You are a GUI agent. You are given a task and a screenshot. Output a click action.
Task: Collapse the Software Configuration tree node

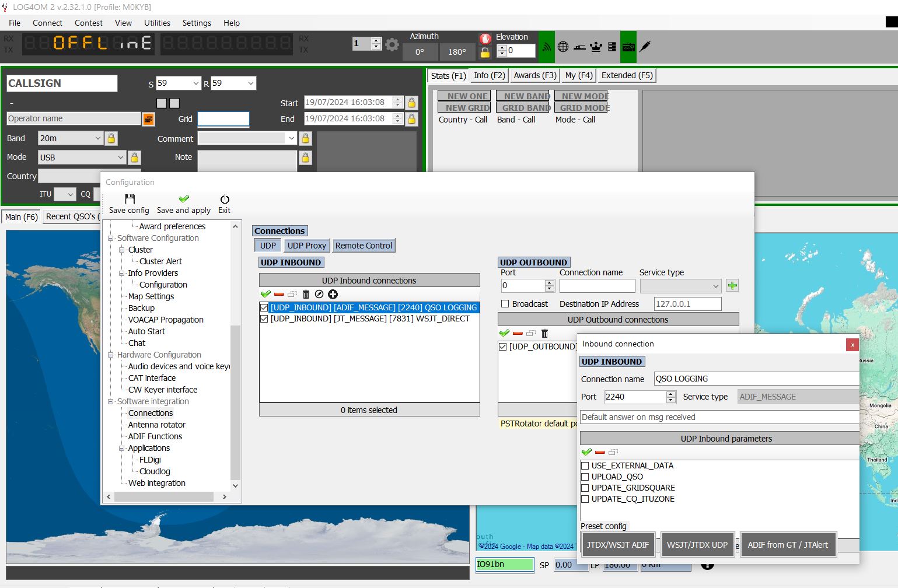point(111,238)
